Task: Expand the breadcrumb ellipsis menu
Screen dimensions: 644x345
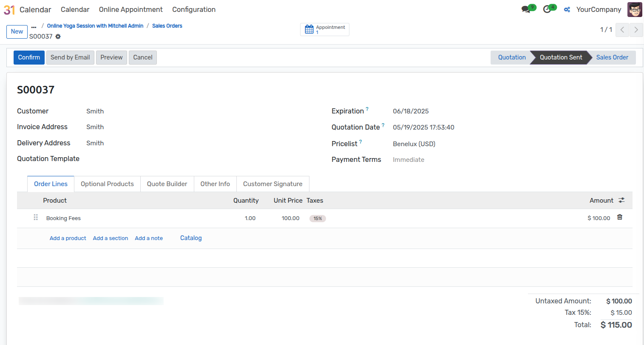Action: click(x=34, y=26)
